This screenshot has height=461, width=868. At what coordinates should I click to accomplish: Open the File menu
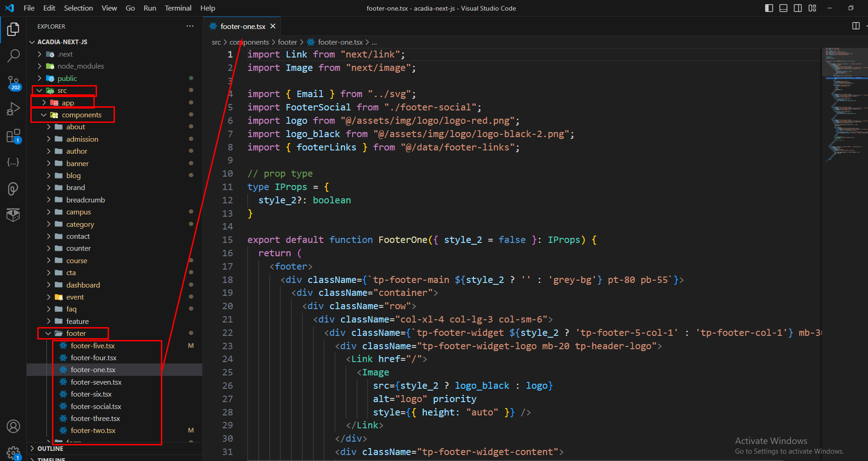(x=29, y=8)
